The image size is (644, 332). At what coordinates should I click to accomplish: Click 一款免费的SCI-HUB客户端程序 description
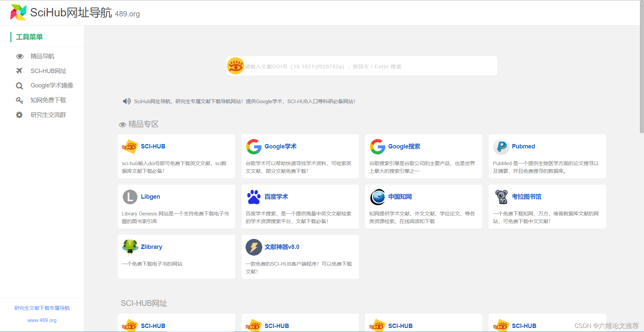click(x=299, y=268)
